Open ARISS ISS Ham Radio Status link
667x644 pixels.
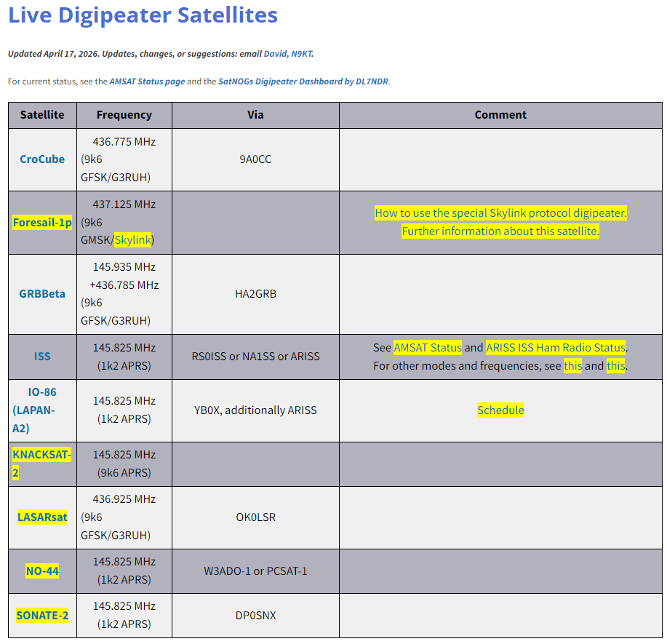[556, 347]
